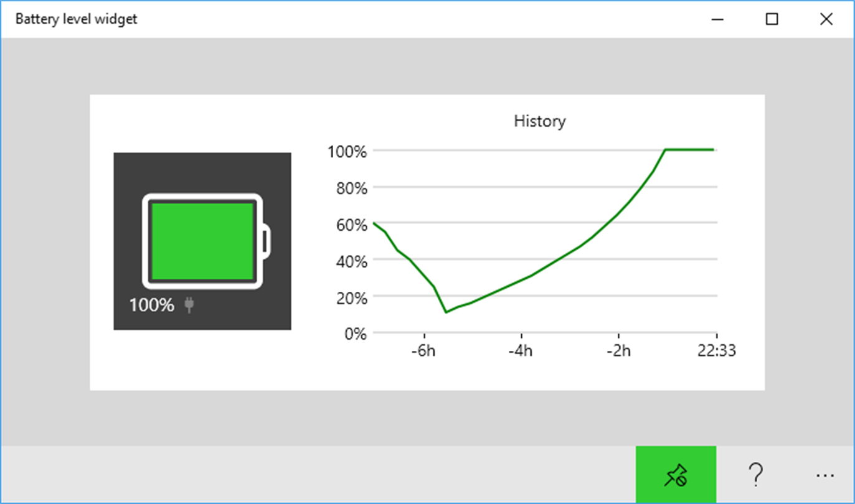Click the History chart title
This screenshot has width=855, height=504.
539,121
